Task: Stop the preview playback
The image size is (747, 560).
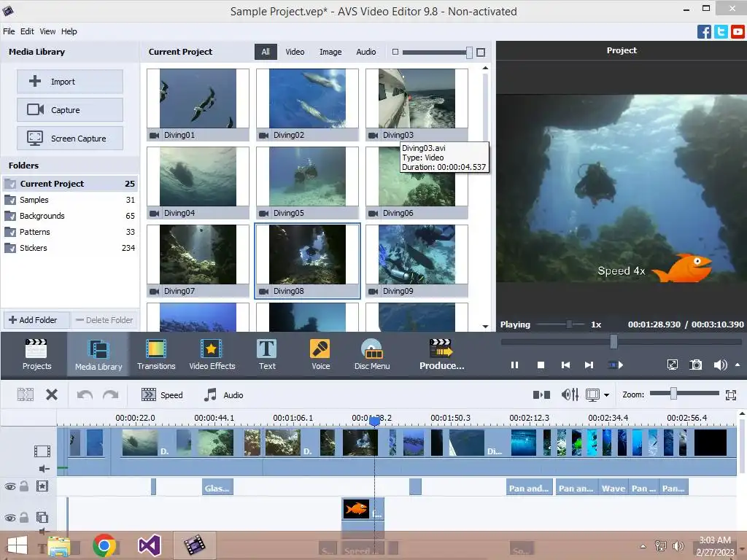Action: click(x=541, y=365)
